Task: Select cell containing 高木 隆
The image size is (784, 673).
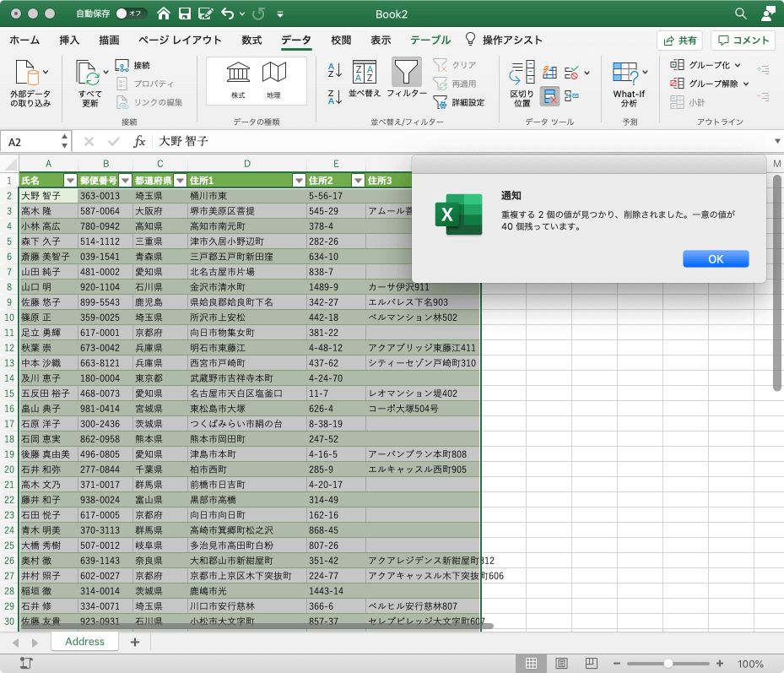Action: click(x=48, y=211)
